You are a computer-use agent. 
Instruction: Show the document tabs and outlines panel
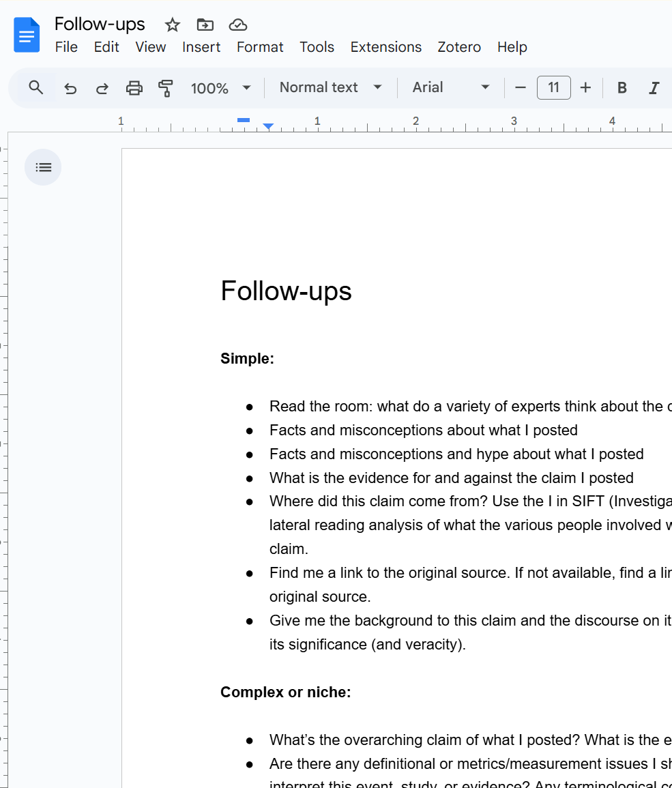coord(43,166)
